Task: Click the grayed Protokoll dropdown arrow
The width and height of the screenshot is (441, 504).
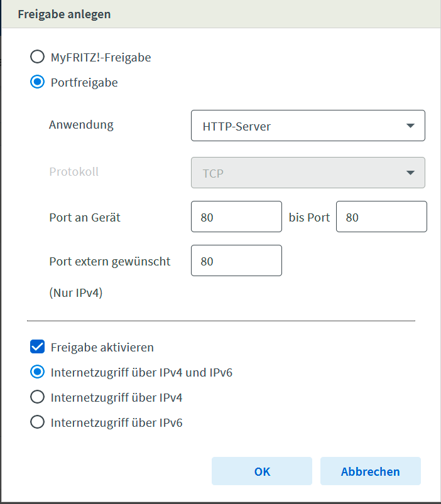Action: tap(411, 173)
